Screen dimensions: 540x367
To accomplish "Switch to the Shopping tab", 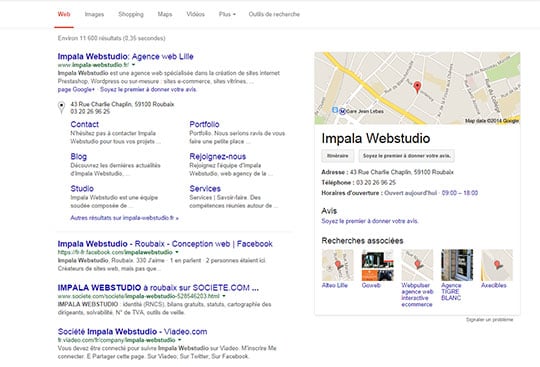I will pos(131,14).
